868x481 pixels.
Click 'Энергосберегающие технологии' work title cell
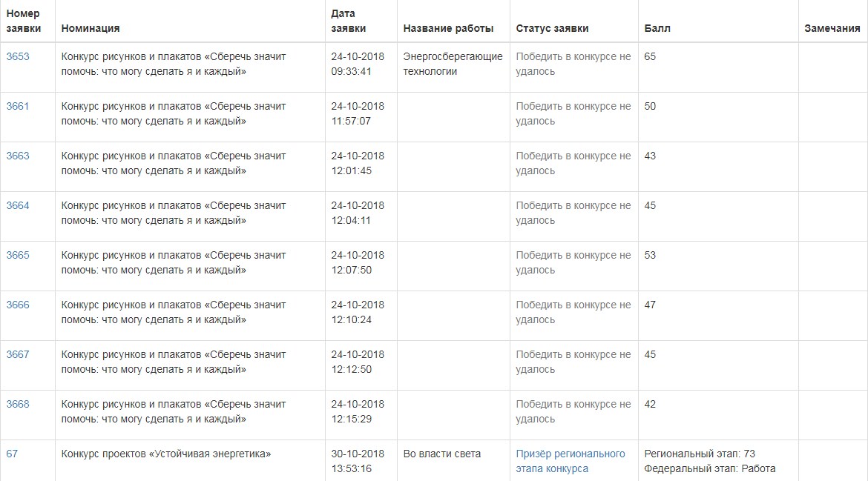pyautogui.click(x=453, y=64)
